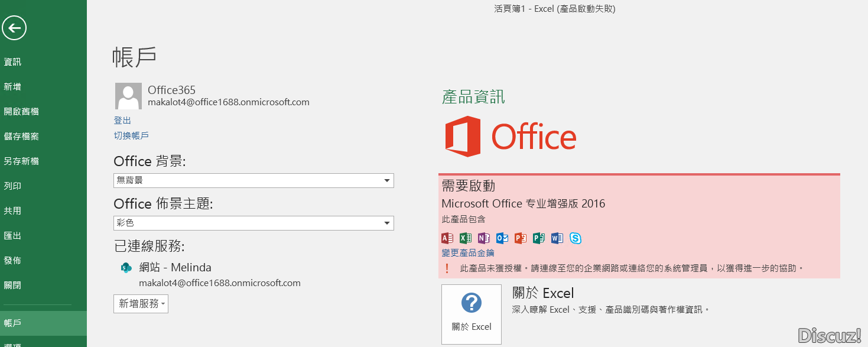Open the 新增 menu item
The image size is (868, 347).
point(43,86)
